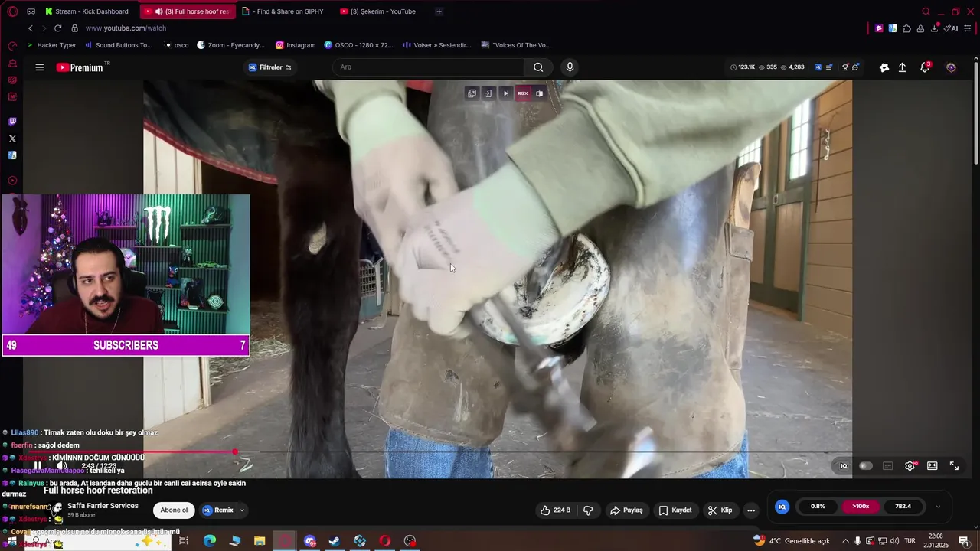The width and height of the screenshot is (980, 551).
Task: Open the trophy icon in the vidIQ stats bar
Action: 845,67
